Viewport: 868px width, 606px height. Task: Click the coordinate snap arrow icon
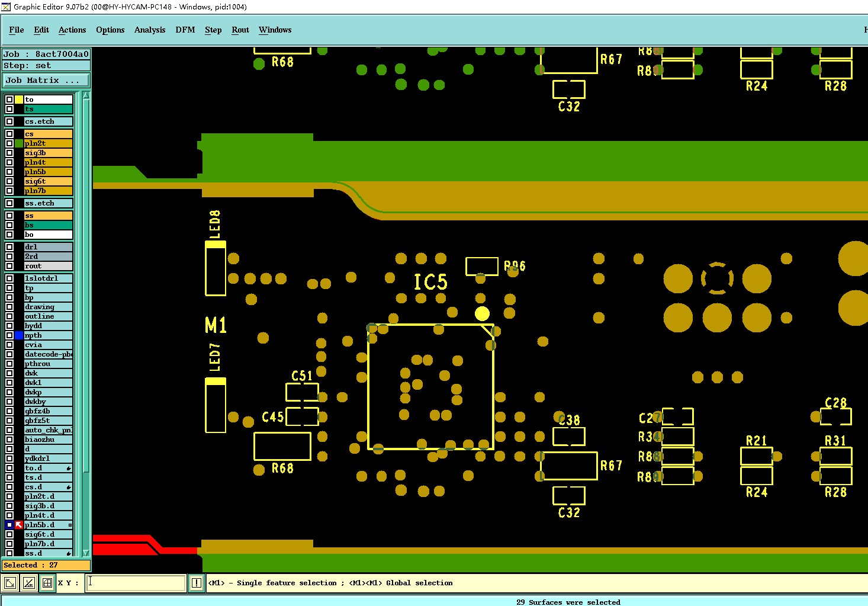point(9,583)
